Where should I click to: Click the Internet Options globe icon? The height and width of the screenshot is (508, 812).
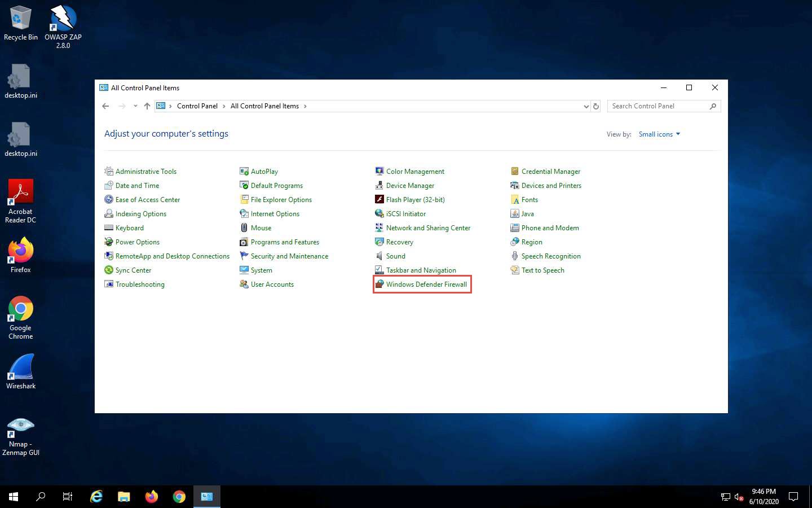(x=244, y=213)
